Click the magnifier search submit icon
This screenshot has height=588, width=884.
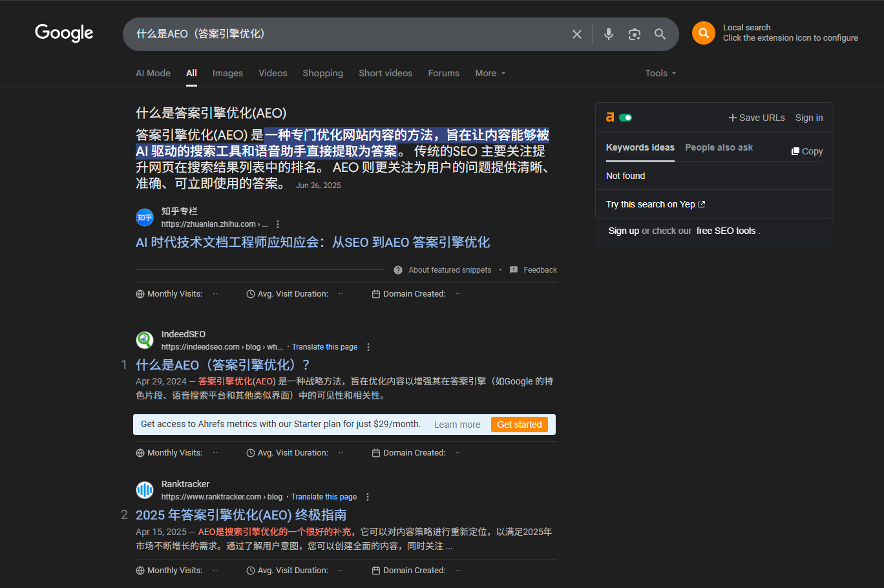pyautogui.click(x=660, y=34)
